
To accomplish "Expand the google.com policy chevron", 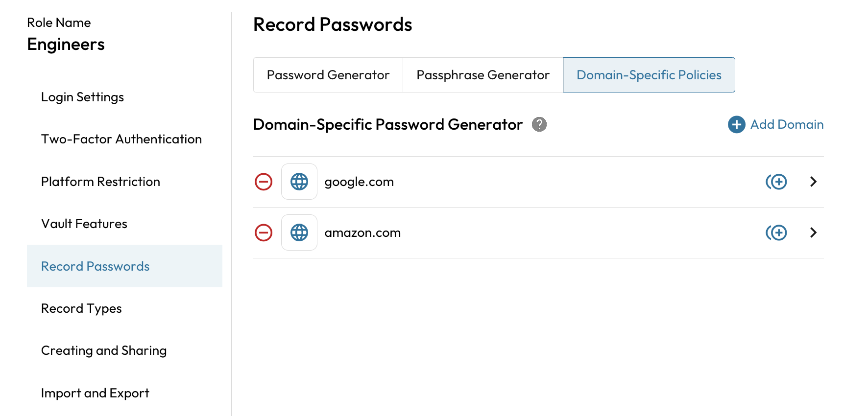I will tap(813, 182).
